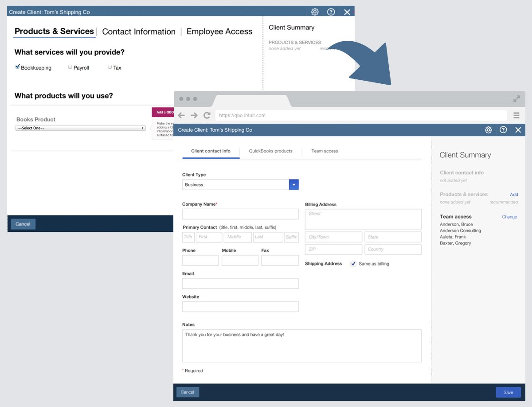Image resolution: width=532 pixels, height=407 pixels.
Task: Click the browser back arrow icon
Action: coord(181,115)
